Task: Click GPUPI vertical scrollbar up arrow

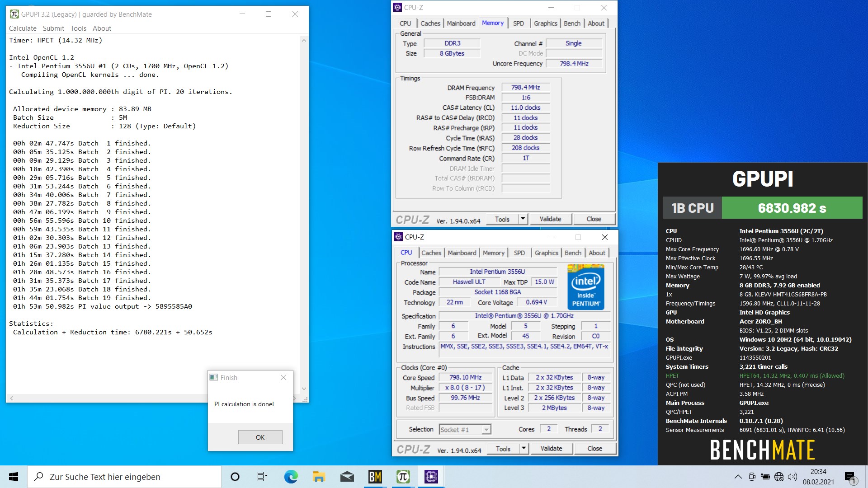Action: pyautogui.click(x=304, y=41)
